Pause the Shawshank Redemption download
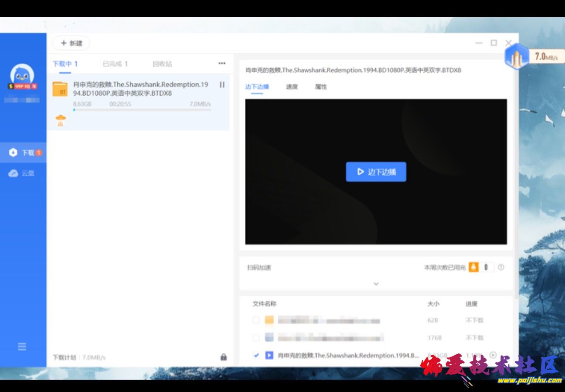Screen dimensions: 565x392 click(x=222, y=85)
